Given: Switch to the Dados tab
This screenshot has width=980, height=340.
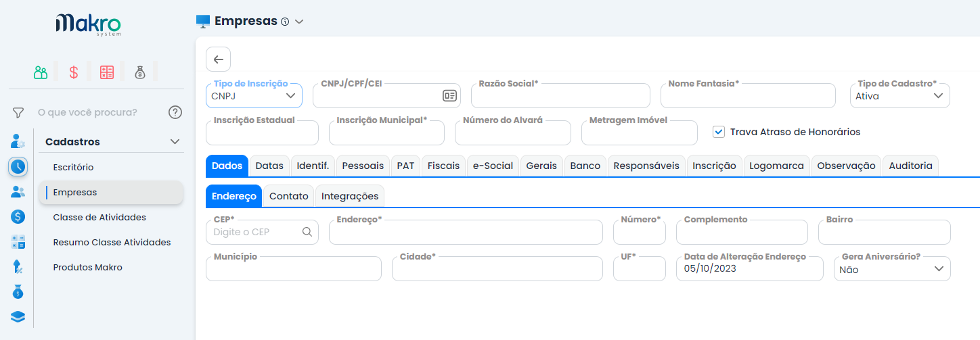Looking at the screenshot, I should click(227, 166).
